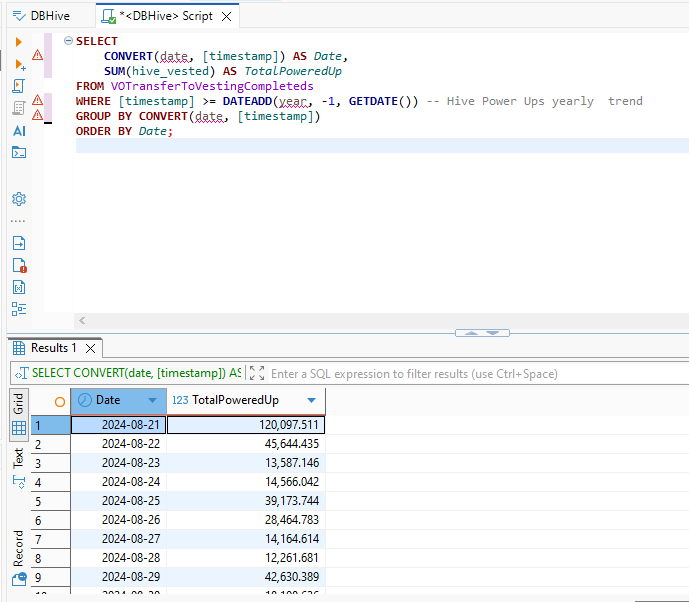Place cursor in empty editor line
Viewport: 689px width, 602px height.
381,146
